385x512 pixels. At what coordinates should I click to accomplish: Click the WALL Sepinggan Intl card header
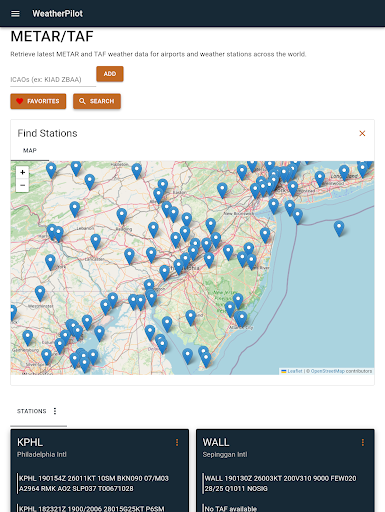225,447
